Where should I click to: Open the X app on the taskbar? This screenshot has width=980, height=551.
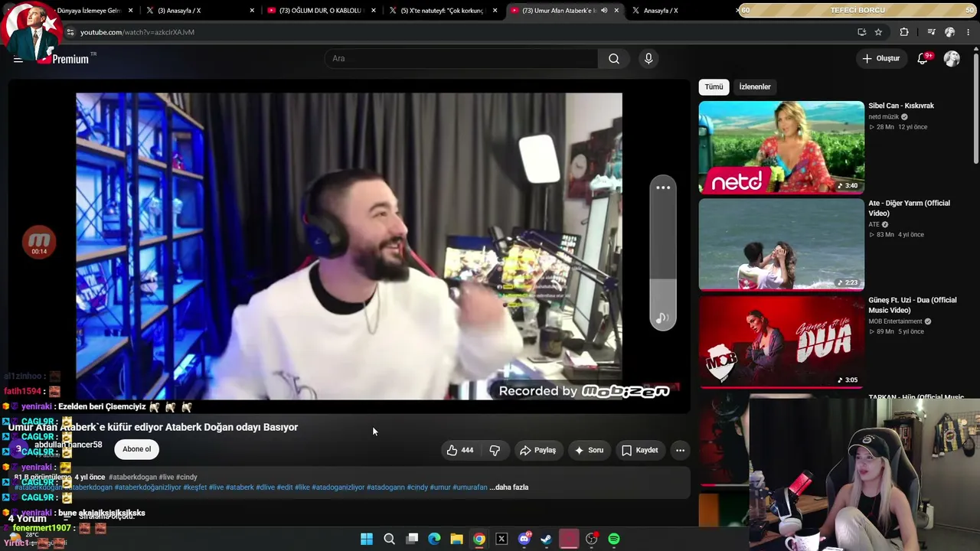[501, 540]
